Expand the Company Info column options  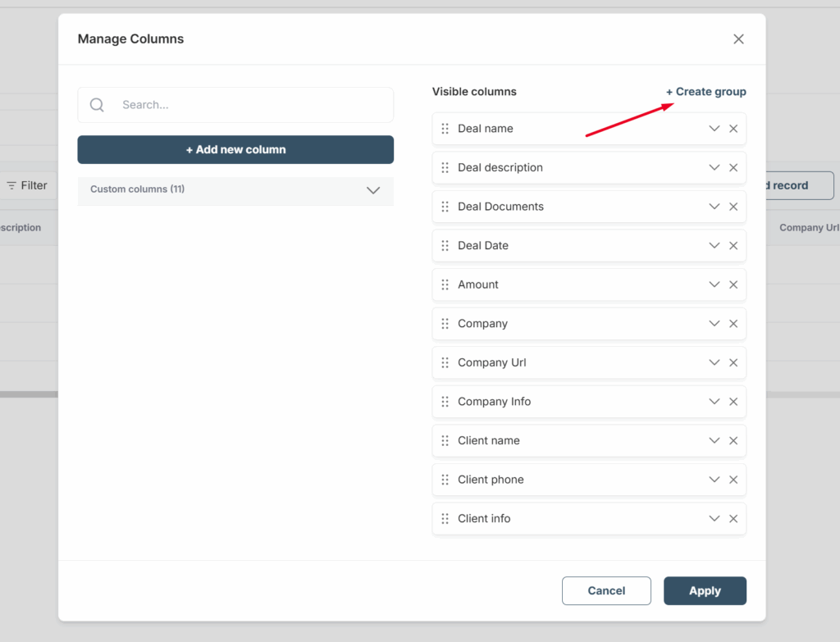pos(714,402)
